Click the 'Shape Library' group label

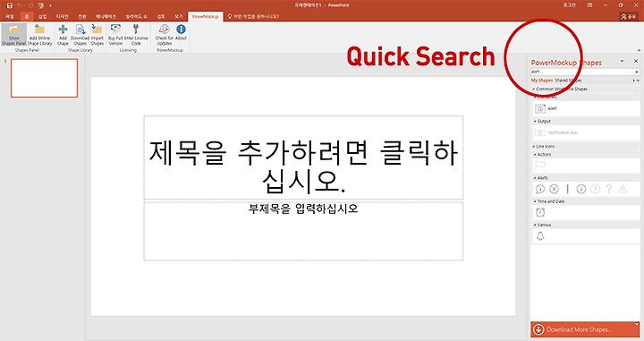coord(80,50)
